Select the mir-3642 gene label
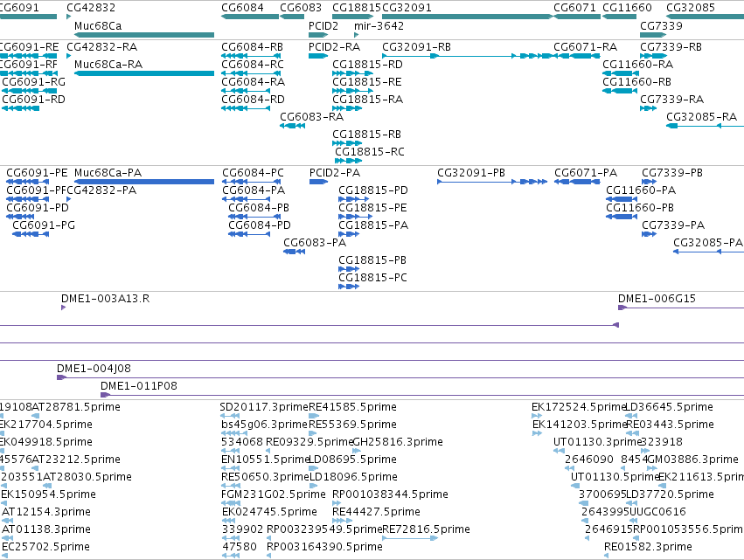Image resolution: width=744 pixels, height=560 pixels. pyautogui.click(x=379, y=25)
